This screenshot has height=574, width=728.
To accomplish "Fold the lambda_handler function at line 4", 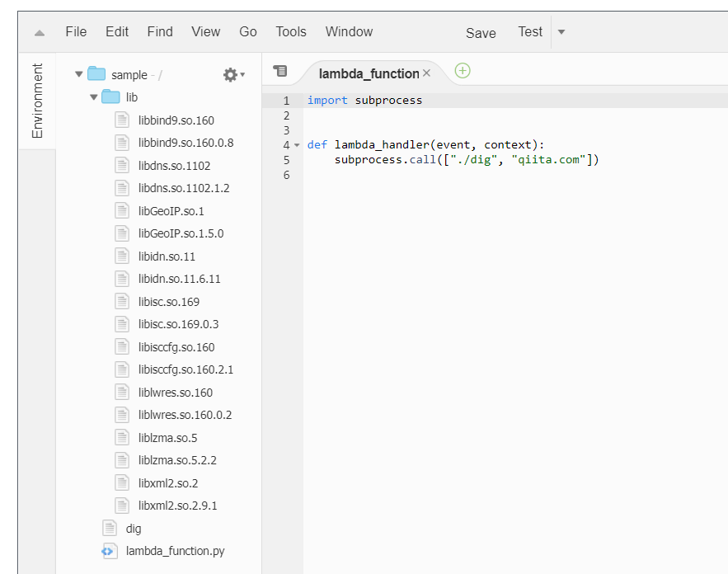I will 297,145.
